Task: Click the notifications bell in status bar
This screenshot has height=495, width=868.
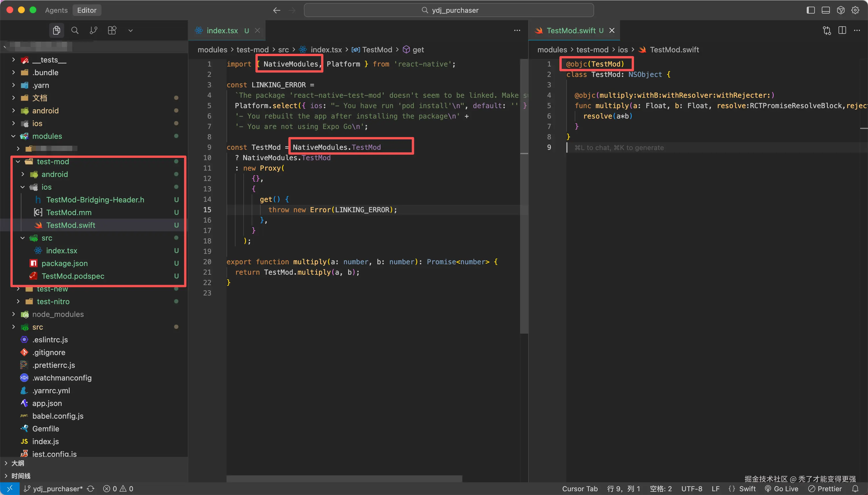Action: (855, 489)
